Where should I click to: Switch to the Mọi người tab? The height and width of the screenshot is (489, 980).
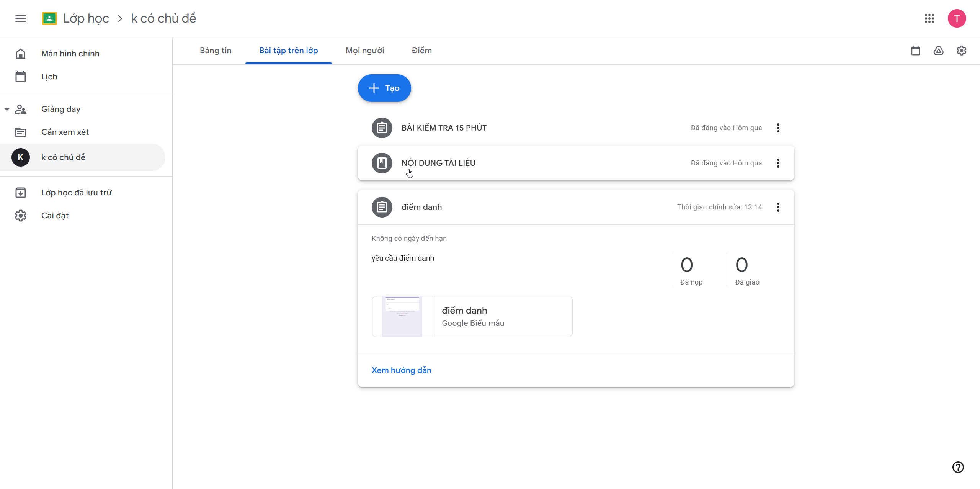point(364,51)
